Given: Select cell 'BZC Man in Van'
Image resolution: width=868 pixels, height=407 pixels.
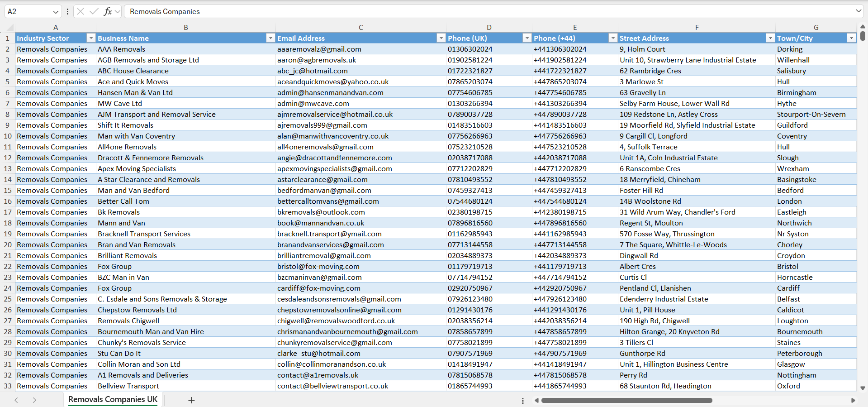Looking at the screenshot, I should point(186,277).
